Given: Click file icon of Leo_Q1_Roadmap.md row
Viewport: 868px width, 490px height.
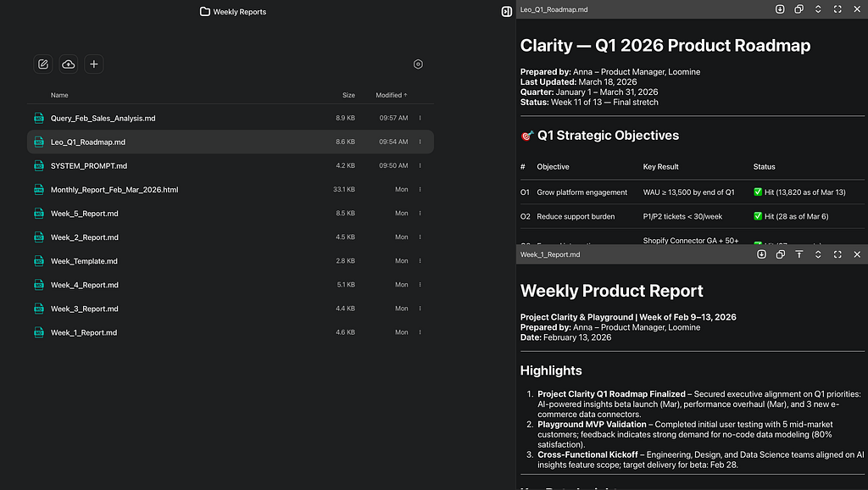Looking at the screenshot, I should point(39,142).
